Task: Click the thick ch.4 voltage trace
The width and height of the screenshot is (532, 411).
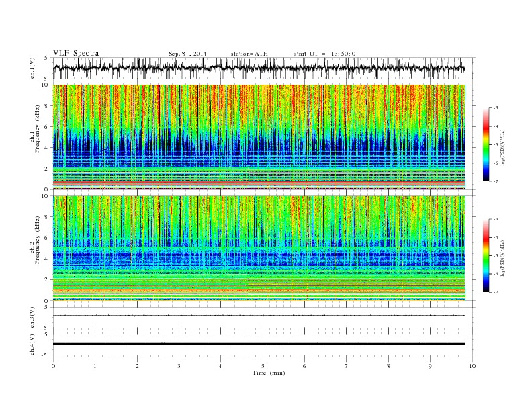Action: [x=259, y=344]
